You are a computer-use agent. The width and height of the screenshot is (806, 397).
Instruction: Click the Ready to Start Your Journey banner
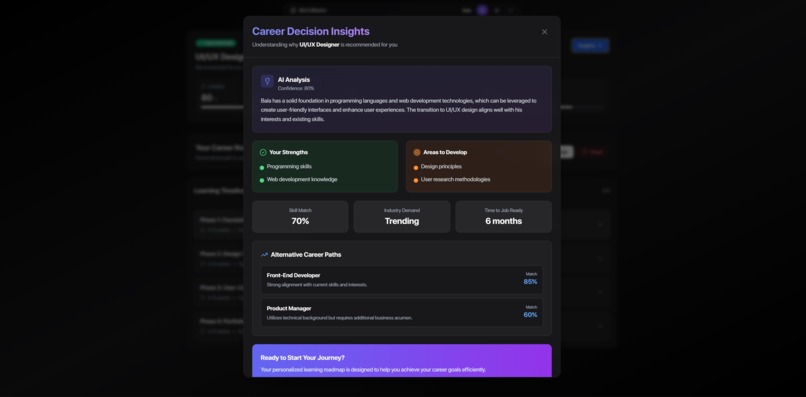pyautogui.click(x=402, y=361)
